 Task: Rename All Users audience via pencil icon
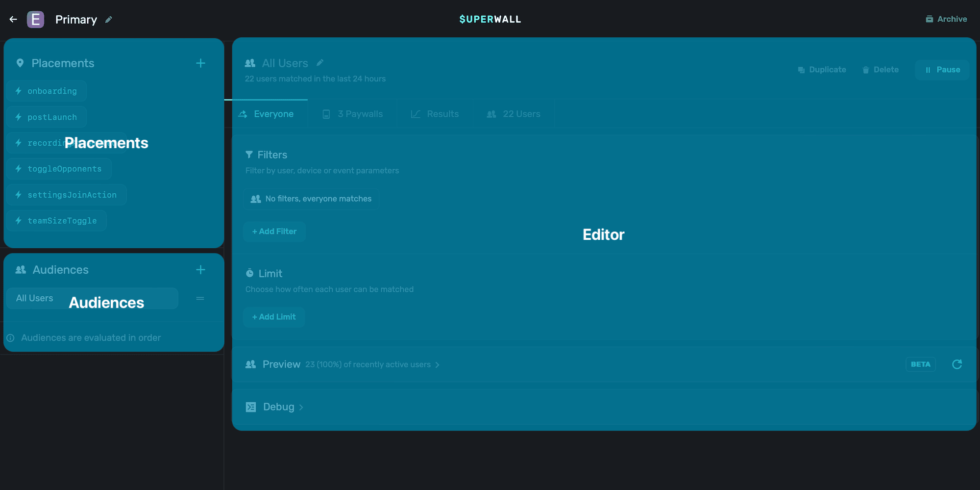(320, 63)
